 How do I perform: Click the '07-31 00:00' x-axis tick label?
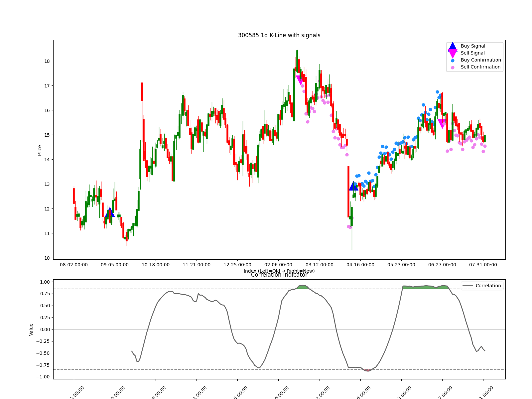[483, 265]
